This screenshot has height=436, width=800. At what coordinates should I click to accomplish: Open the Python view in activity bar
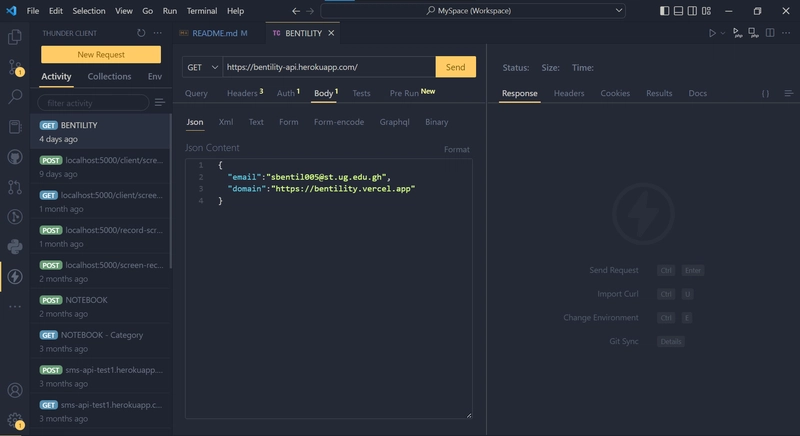(x=15, y=247)
